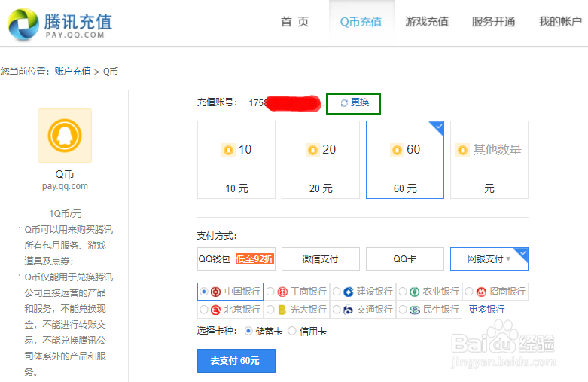Click the 建设银行 bank logo
Screen dimensions: 588x382
coord(348,292)
